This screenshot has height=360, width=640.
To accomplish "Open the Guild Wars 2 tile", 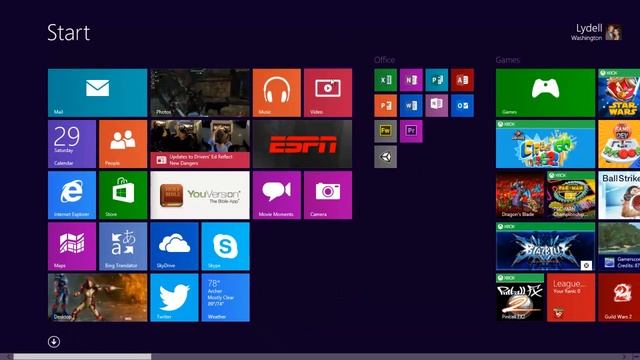I will (619, 298).
